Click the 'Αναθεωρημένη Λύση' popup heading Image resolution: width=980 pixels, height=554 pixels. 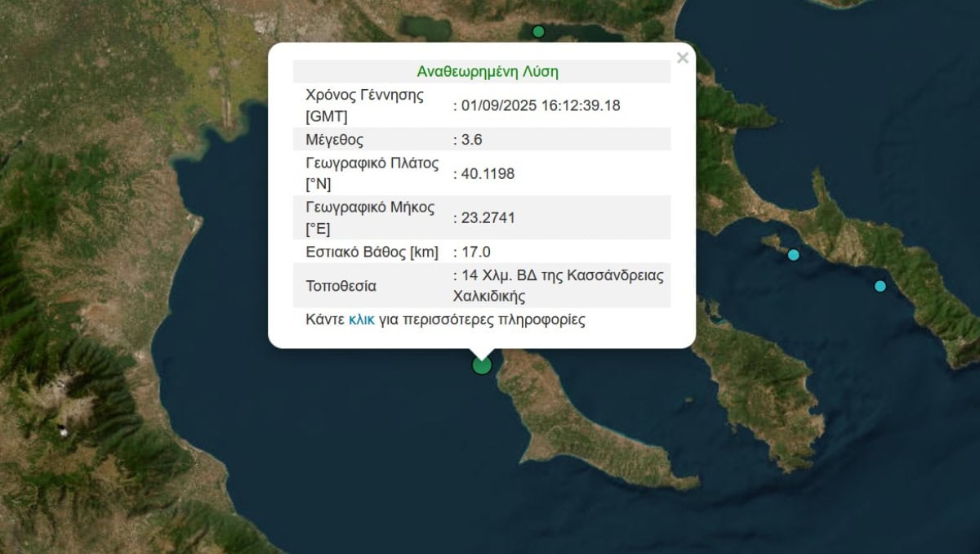[x=488, y=71]
